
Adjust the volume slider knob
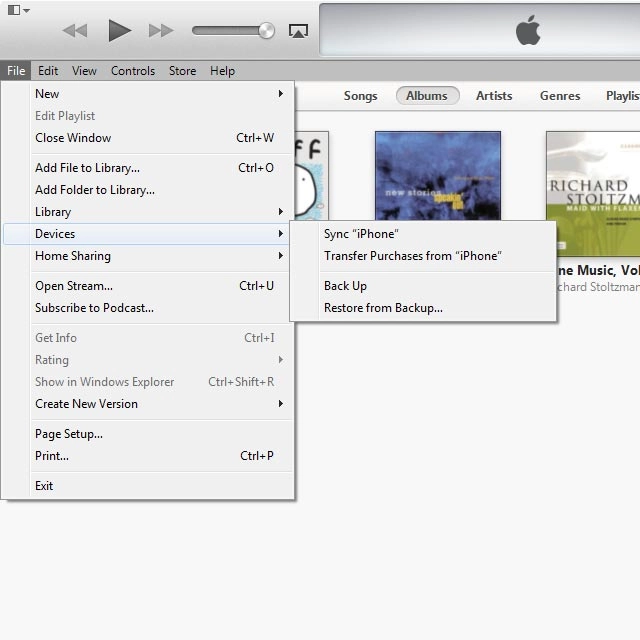(266, 30)
